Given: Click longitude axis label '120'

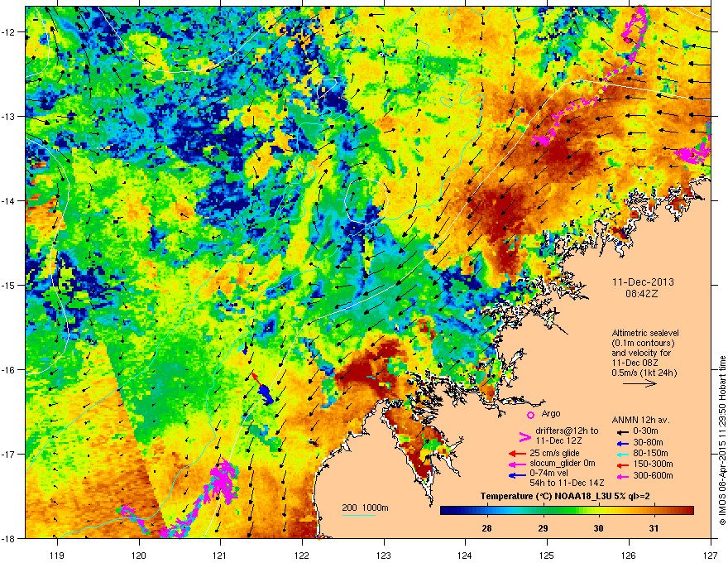Looking at the screenshot, I should pos(139,555).
